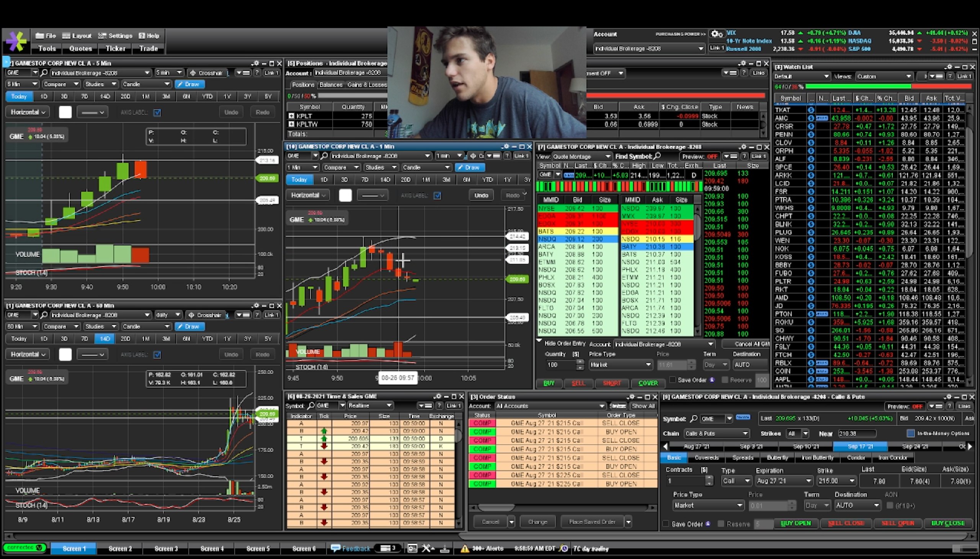Screen dimensions: 980x559
Task: Toggle Axis Label checkbox in 1 Min chart
Action: 438,196
